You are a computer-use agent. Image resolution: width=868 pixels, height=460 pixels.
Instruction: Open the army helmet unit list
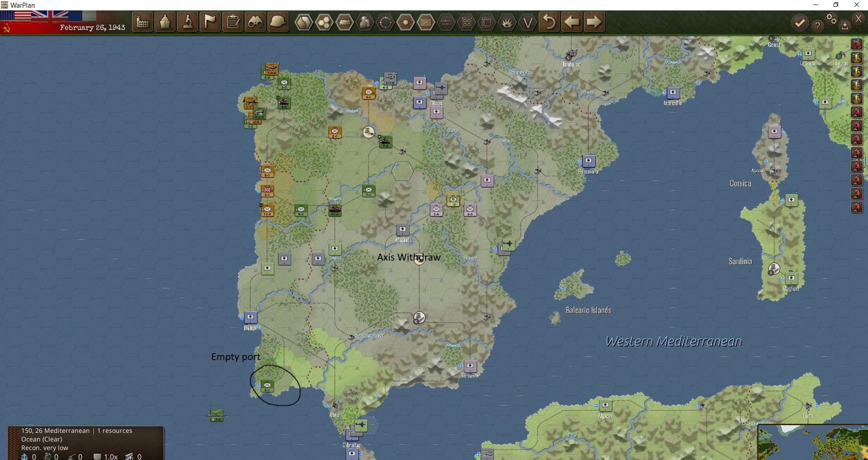[x=278, y=22]
